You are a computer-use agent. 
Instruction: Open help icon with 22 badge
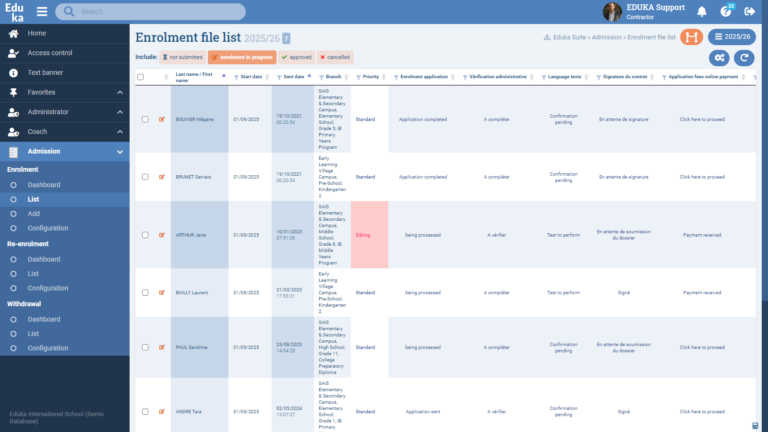coord(727,12)
